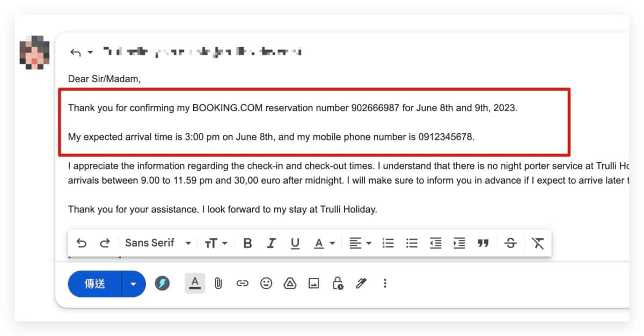Increase the indent level
Viewport: 644px width, 336px height.
[x=459, y=243]
